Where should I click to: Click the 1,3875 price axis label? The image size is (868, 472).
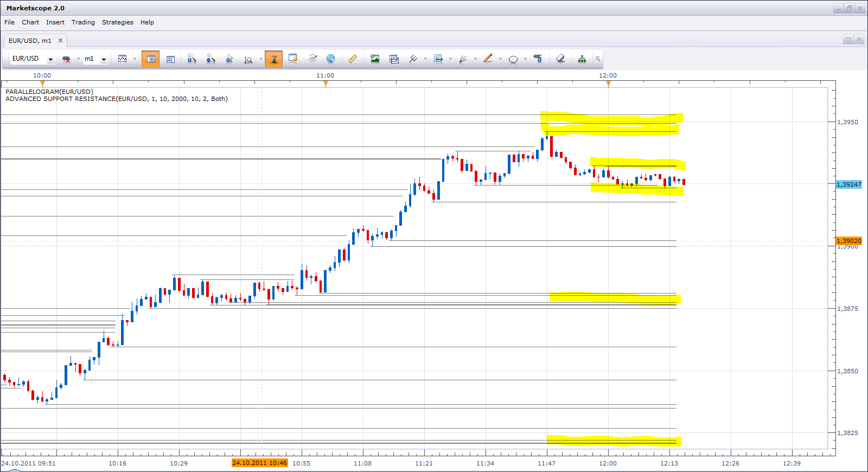click(847, 309)
